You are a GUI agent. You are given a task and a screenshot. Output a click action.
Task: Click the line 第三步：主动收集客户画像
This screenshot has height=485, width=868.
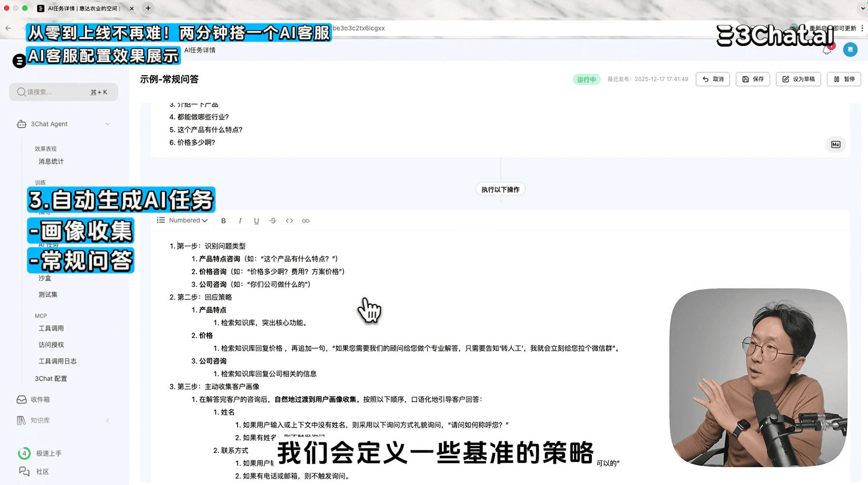click(218, 387)
